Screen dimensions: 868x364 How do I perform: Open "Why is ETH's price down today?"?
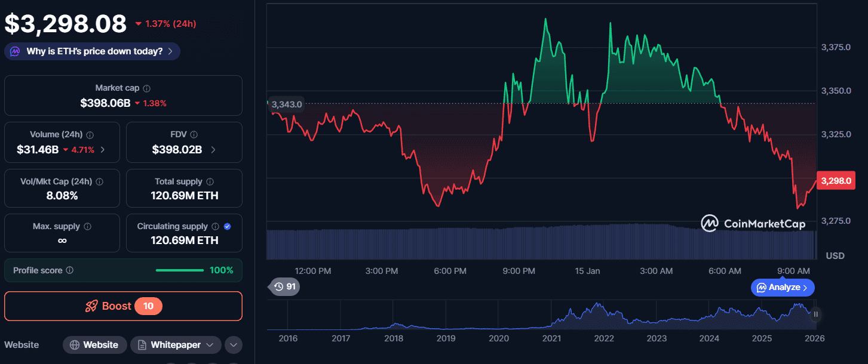pos(93,51)
